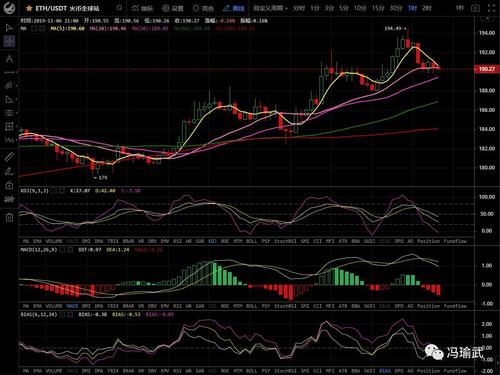The width and height of the screenshot is (500, 375).
Task: Choose StochRSI in the KDJ panel tabs
Action: pyautogui.click(x=285, y=241)
